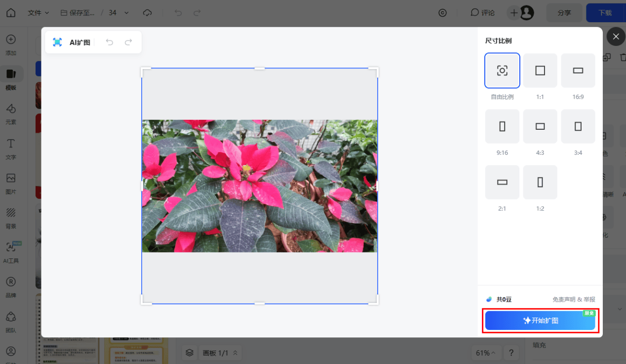The height and width of the screenshot is (364, 626).
Task: Expand the zoom level 61% dropdown
Action: point(486,353)
